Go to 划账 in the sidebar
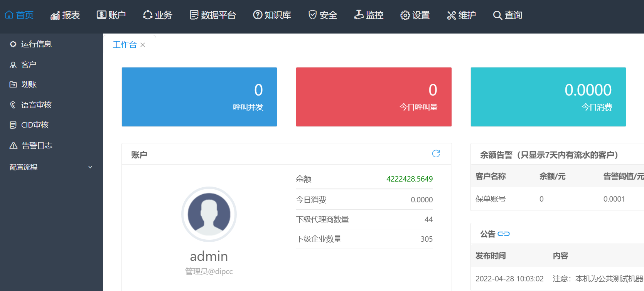Screen dimensions: 644x291 coord(29,84)
